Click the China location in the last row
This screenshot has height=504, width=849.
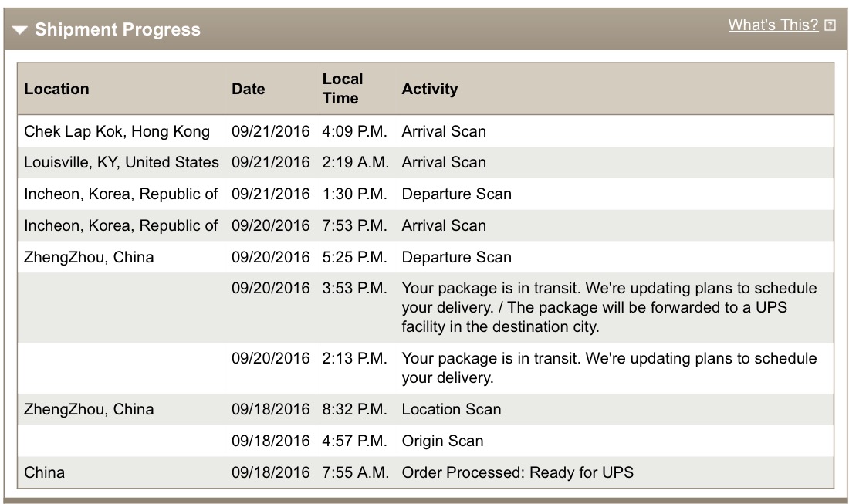point(44,472)
